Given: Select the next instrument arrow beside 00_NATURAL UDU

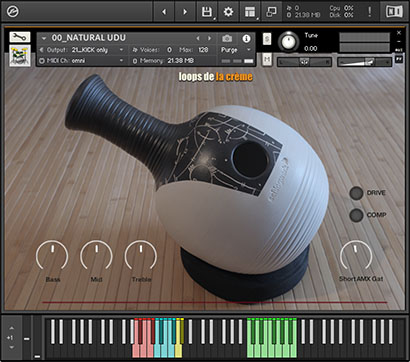Looking at the screenshot, I should click(x=209, y=38).
